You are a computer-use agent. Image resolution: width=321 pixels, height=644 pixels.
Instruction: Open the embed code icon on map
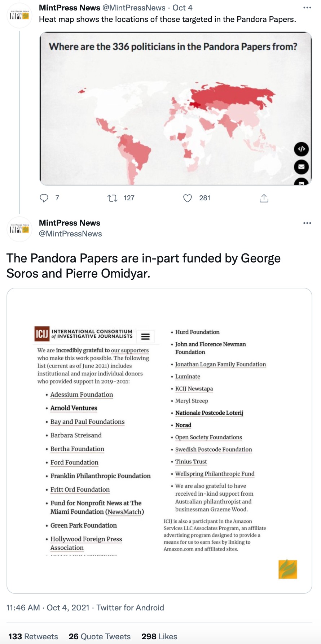pyautogui.click(x=302, y=149)
